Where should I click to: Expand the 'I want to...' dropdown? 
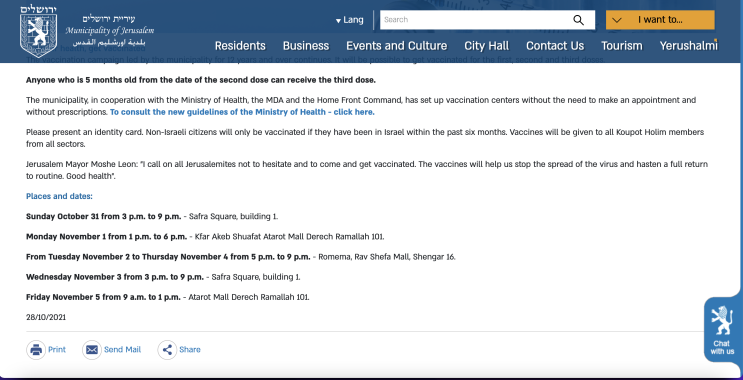(660, 20)
